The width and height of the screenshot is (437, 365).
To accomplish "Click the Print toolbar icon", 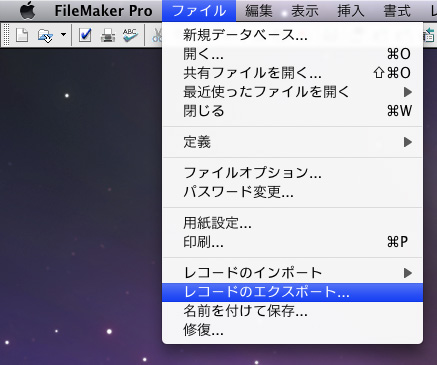I will coord(108,35).
